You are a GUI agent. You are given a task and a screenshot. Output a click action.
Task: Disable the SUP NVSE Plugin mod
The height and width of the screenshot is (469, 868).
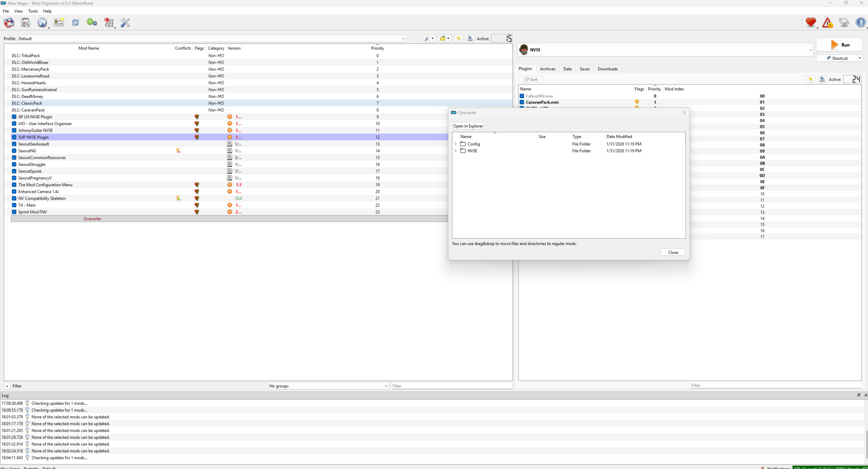(14, 137)
